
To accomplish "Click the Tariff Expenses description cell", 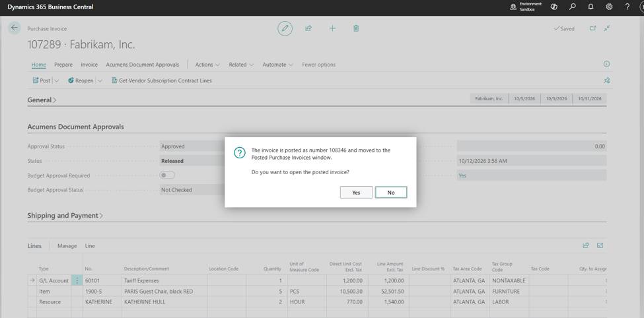I will coord(164,280).
